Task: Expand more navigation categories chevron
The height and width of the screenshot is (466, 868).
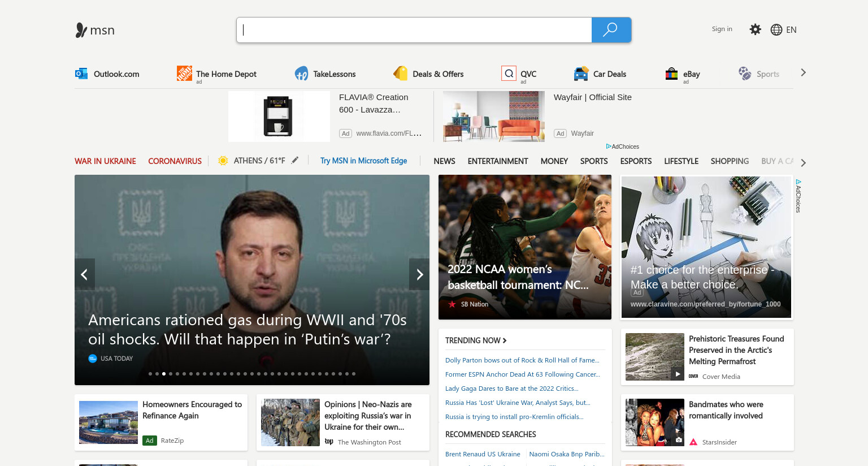Action: coord(803,163)
